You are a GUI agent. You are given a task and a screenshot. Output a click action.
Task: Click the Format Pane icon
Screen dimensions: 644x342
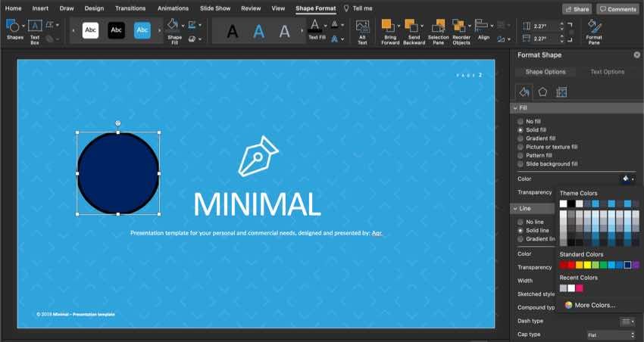594,27
